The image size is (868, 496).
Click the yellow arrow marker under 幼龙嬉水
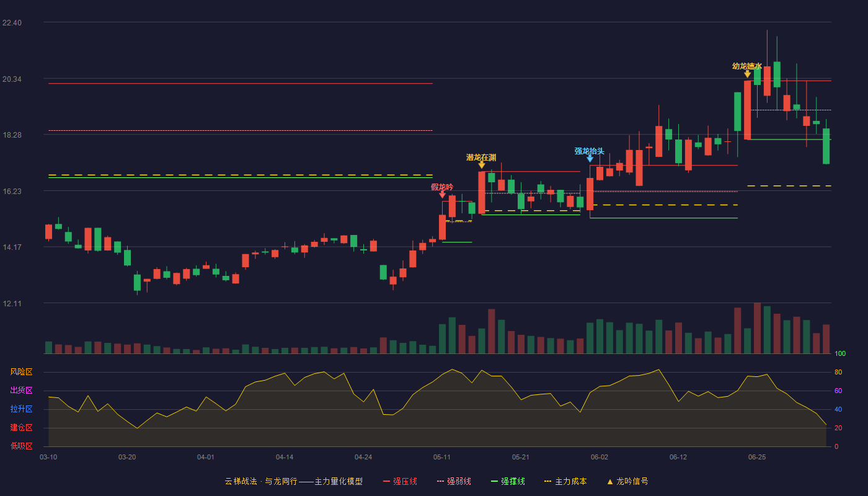point(747,74)
